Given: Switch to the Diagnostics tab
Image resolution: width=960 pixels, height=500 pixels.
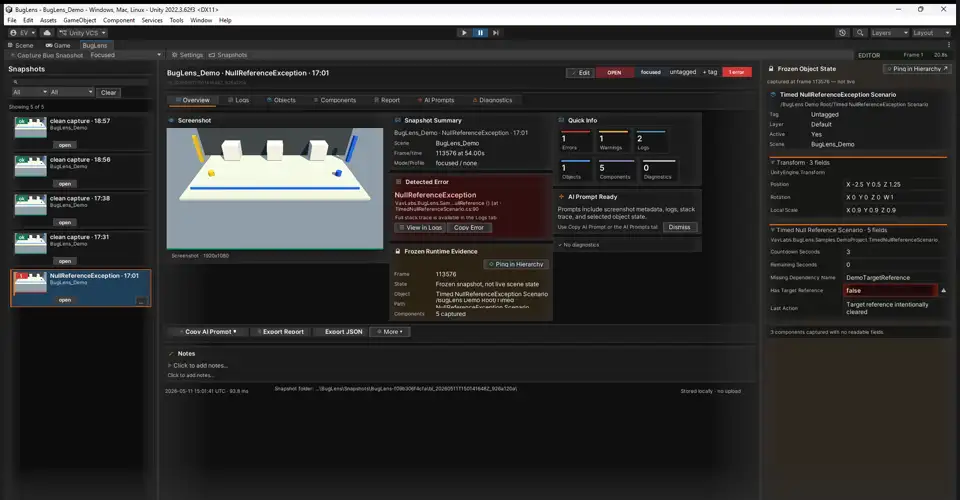Looking at the screenshot, I should coord(492,100).
